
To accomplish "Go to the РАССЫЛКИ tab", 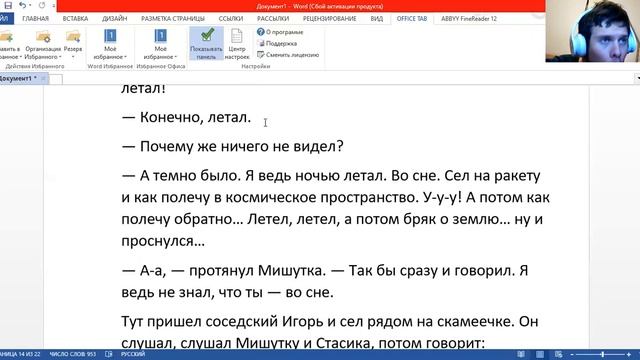I will 273,19.
